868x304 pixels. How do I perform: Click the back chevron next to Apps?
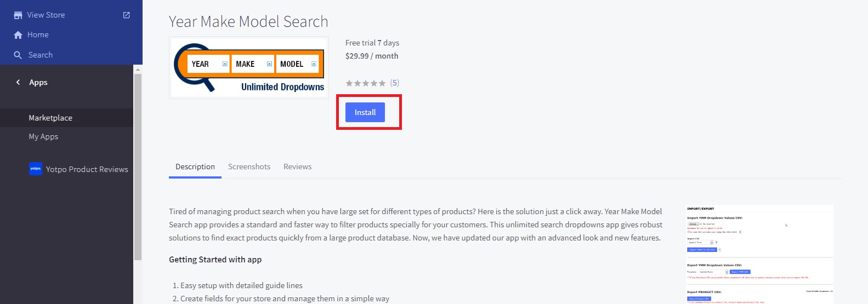tap(18, 82)
